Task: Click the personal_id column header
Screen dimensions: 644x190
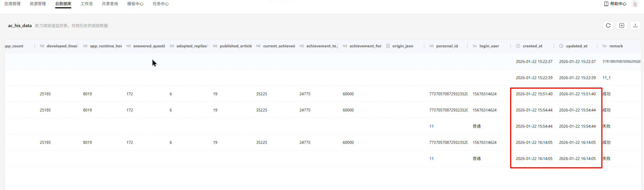Action: [x=447, y=46]
